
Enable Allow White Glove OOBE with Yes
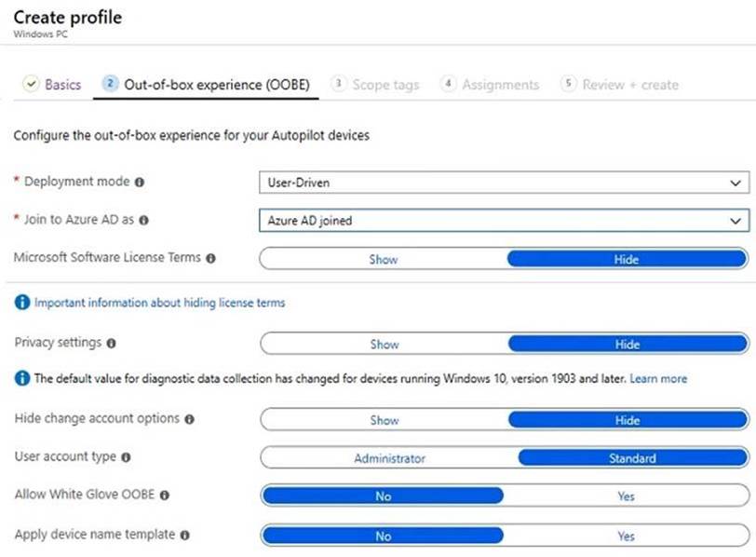coord(626,496)
